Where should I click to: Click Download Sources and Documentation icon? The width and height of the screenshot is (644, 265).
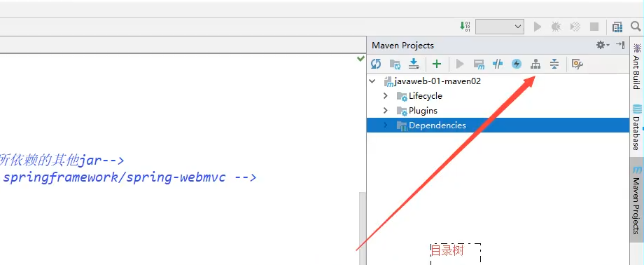(414, 64)
